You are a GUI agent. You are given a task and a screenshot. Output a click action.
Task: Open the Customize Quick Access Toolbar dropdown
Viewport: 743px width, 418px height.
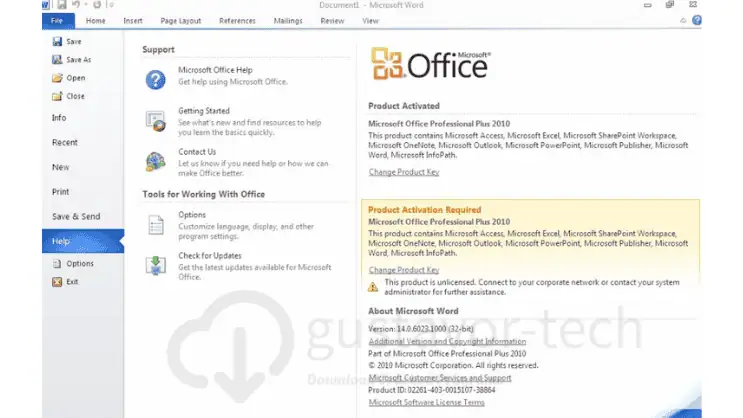[111, 5]
